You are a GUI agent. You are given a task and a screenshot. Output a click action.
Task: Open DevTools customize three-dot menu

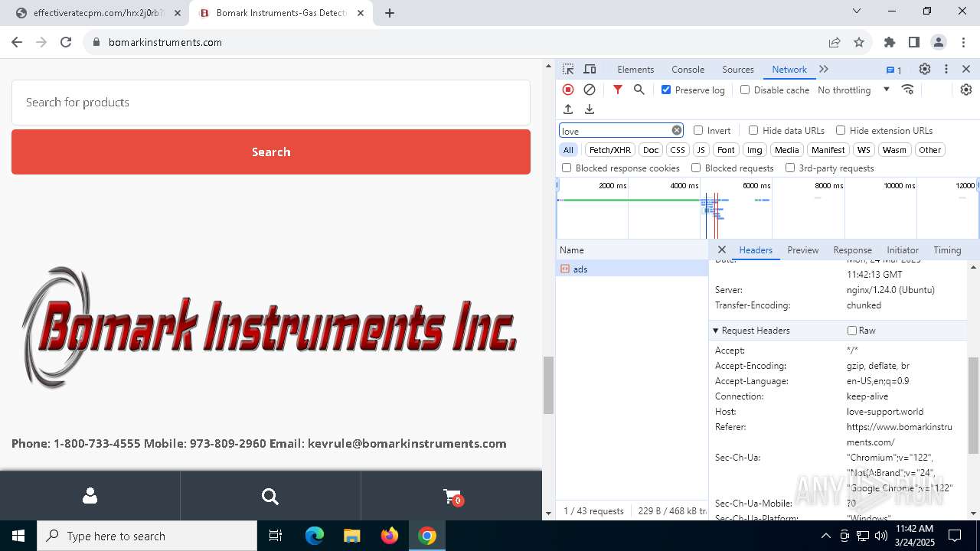[946, 69]
